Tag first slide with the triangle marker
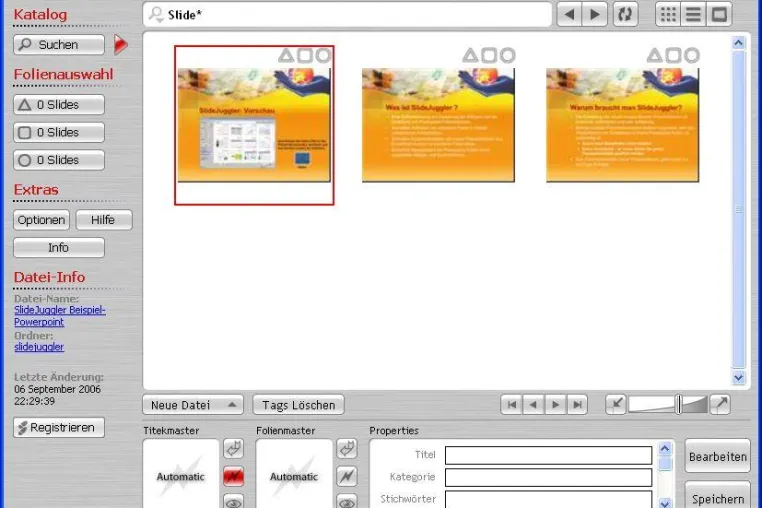Viewport: 762px width, 508px height. click(x=286, y=55)
